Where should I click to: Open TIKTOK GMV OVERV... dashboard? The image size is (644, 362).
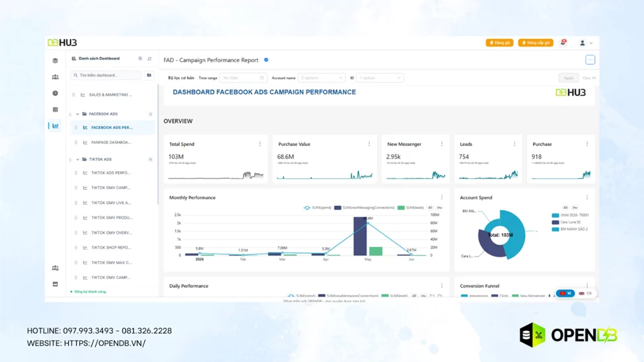pos(112,233)
